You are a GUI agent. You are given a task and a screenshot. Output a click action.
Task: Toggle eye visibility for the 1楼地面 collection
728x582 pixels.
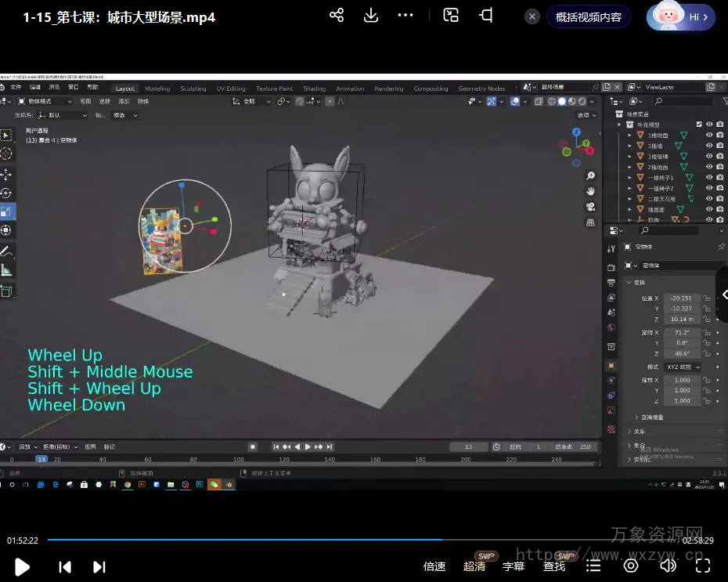click(x=709, y=135)
